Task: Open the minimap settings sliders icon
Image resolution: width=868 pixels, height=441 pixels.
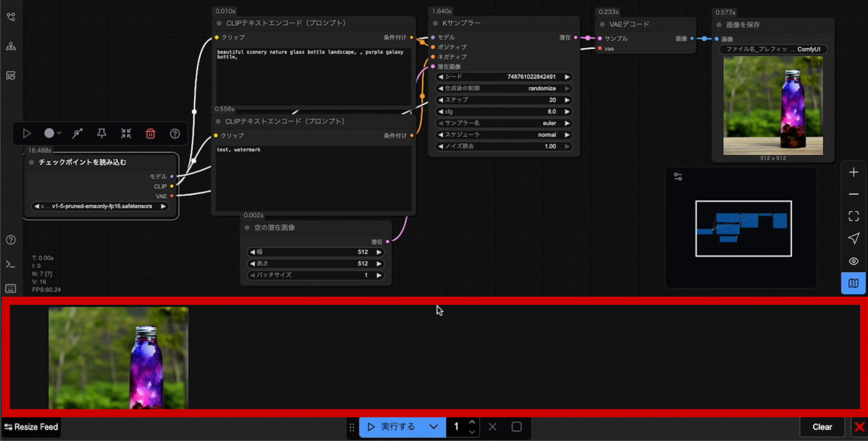Action: pyautogui.click(x=677, y=177)
